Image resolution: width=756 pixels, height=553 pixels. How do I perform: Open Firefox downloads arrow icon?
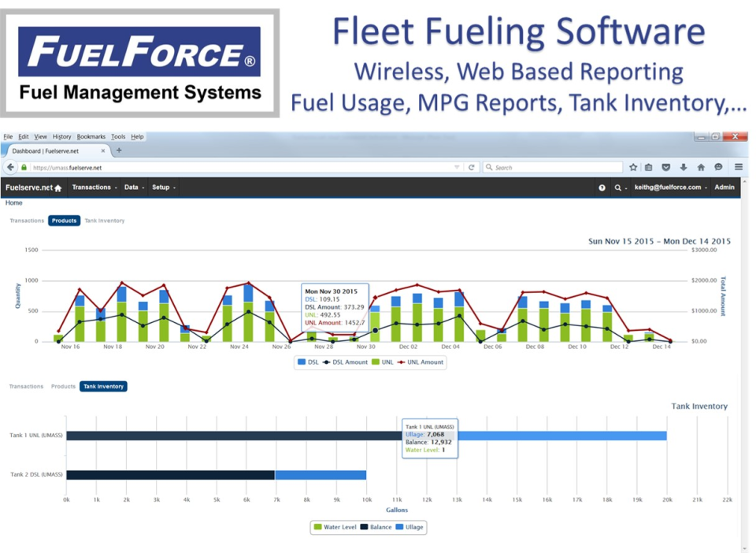684,167
